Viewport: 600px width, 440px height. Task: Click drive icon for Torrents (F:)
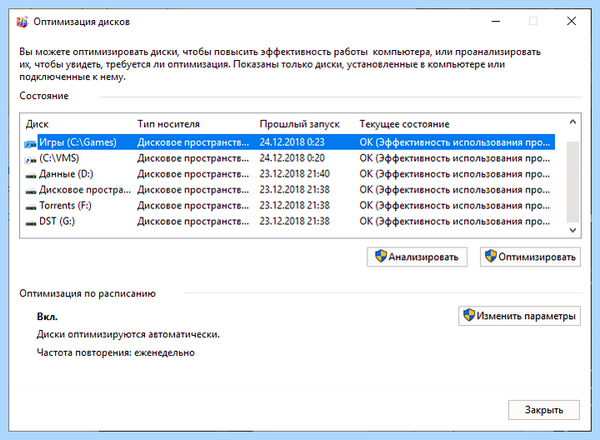[x=31, y=207]
